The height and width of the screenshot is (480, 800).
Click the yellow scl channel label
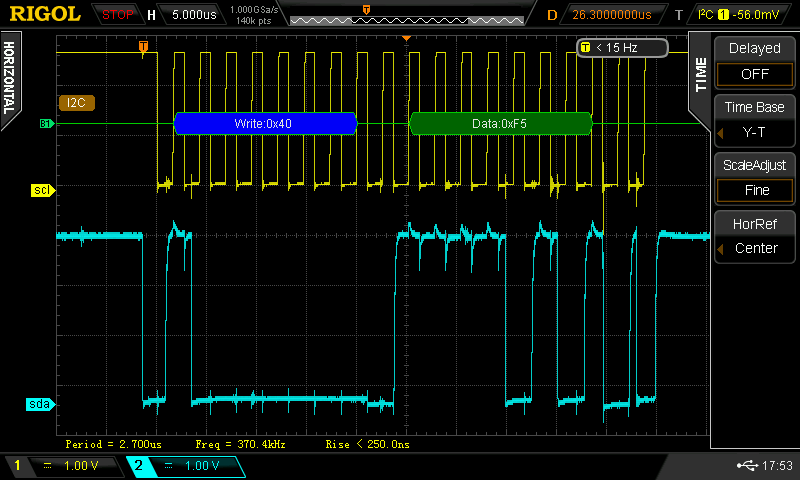click(x=43, y=190)
